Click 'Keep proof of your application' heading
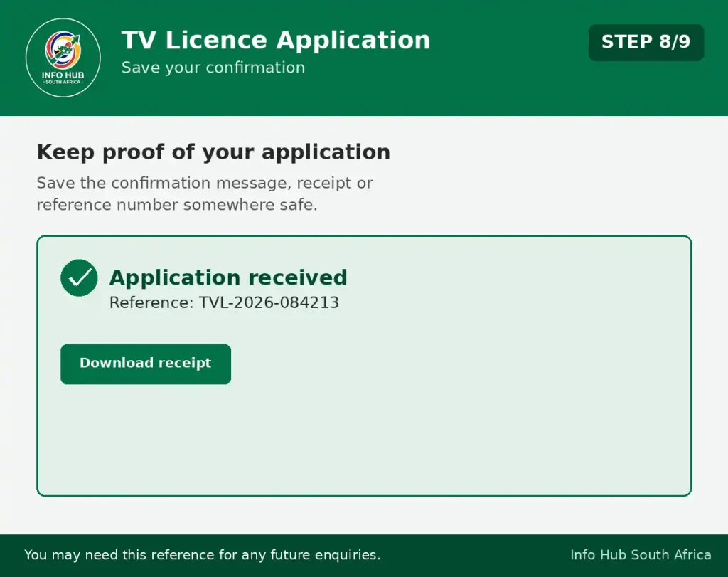728x577 pixels. (213, 152)
